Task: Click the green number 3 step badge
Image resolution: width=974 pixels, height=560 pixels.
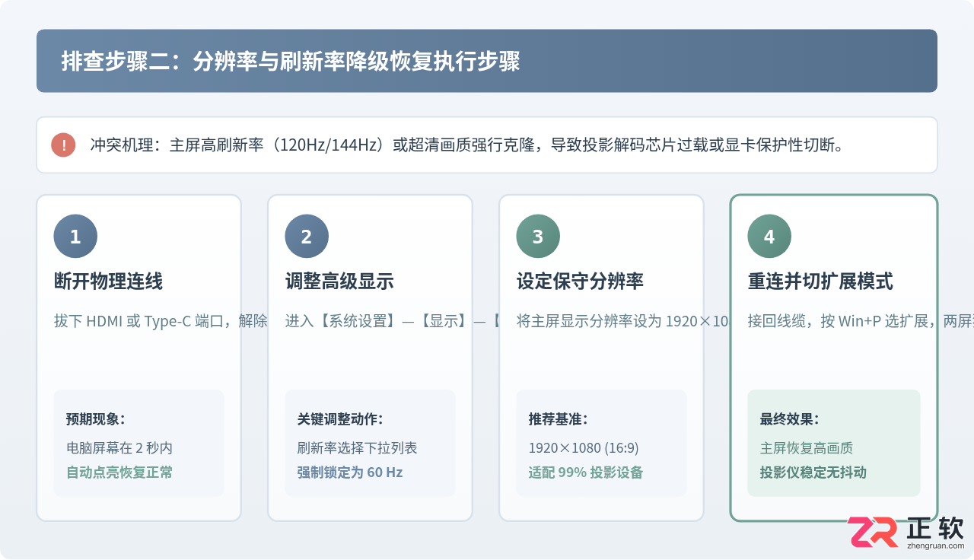Action: click(x=538, y=237)
